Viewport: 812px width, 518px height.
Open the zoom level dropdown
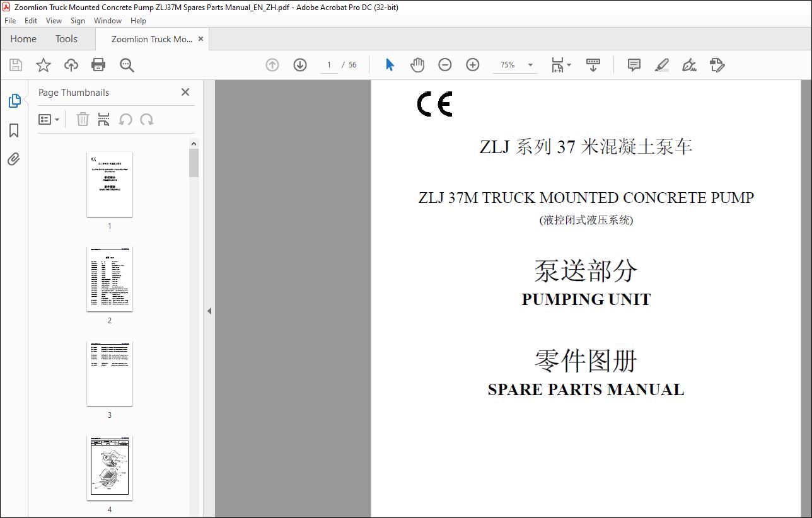pyautogui.click(x=530, y=65)
